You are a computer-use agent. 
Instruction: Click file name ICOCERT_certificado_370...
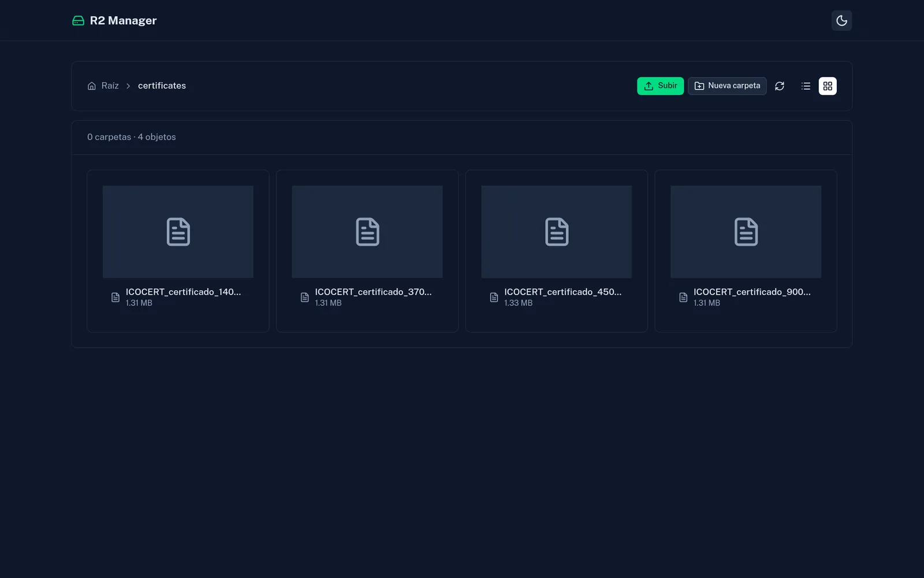point(373,292)
